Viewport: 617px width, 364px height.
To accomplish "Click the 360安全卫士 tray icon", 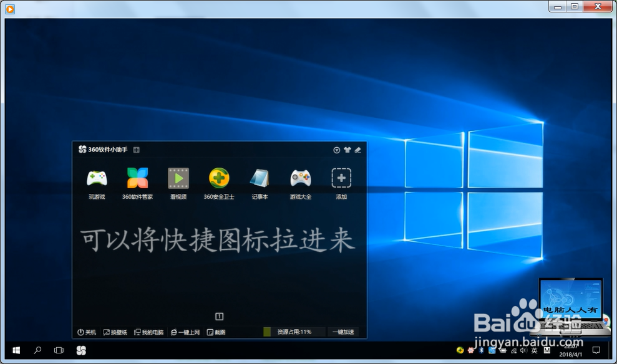I will [x=460, y=350].
